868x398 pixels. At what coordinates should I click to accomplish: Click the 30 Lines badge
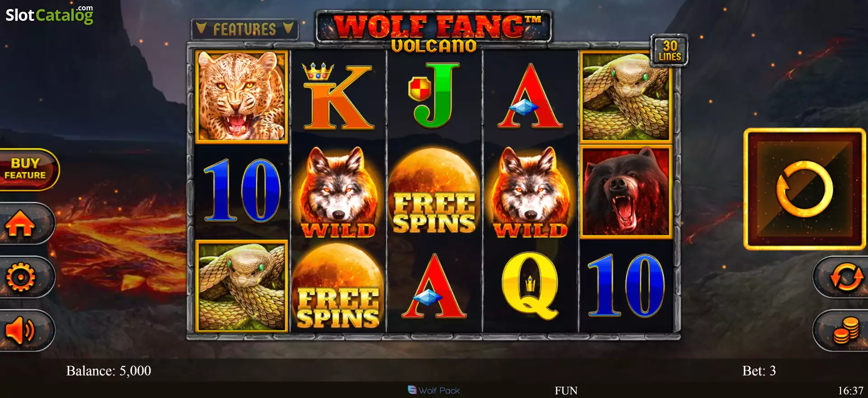click(670, 51)
